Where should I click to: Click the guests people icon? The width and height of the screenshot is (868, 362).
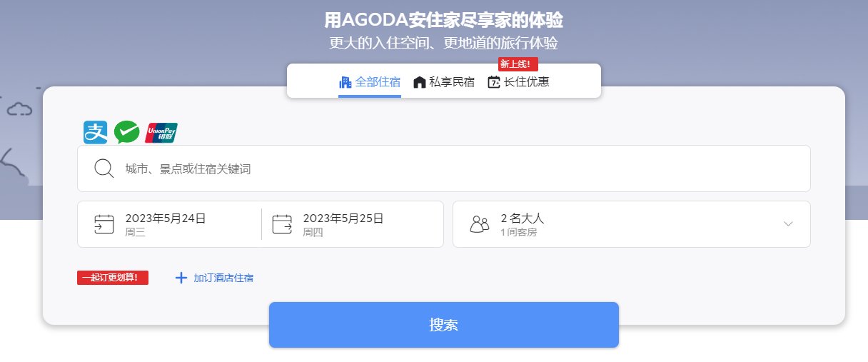[x=480, y=224]
